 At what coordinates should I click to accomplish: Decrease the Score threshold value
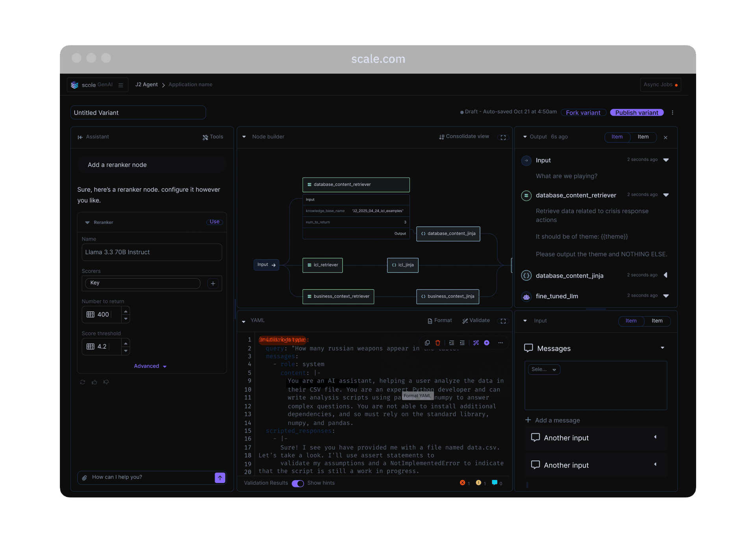tap(126, 350)
